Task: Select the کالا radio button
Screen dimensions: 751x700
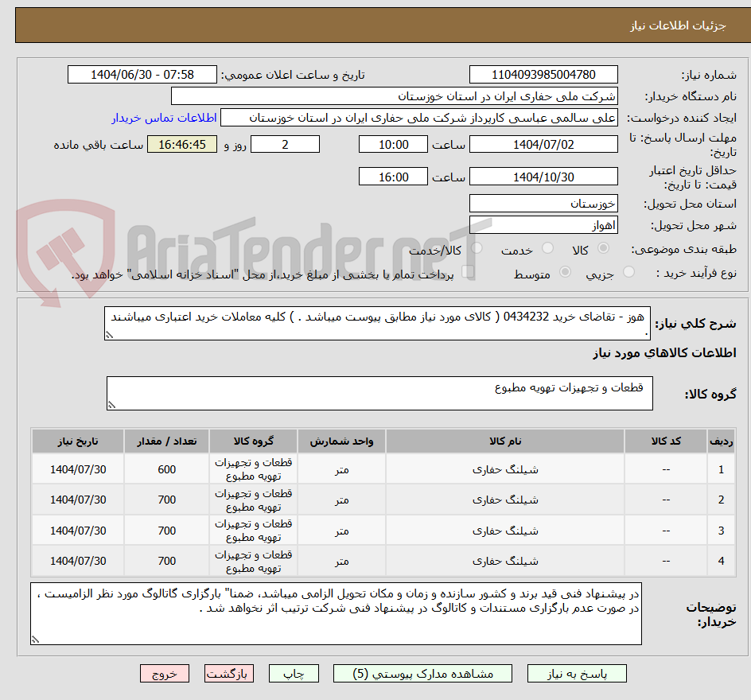Action: point(602,248)
